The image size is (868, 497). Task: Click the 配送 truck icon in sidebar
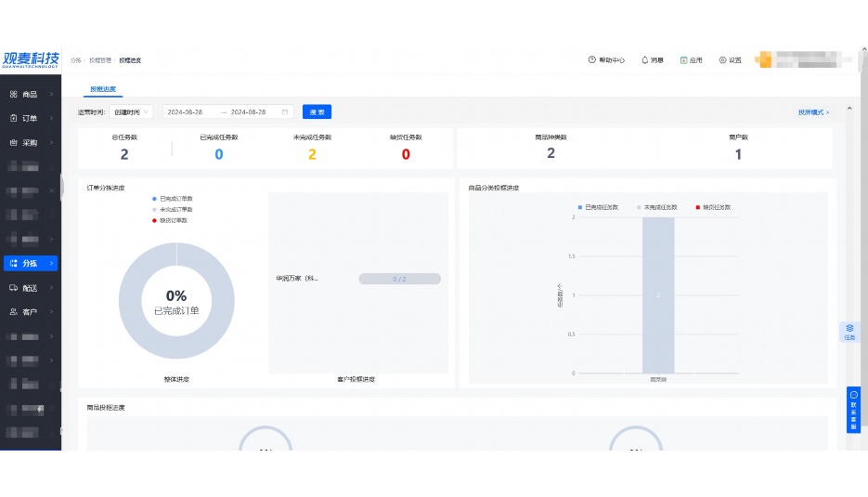[13, 288]
